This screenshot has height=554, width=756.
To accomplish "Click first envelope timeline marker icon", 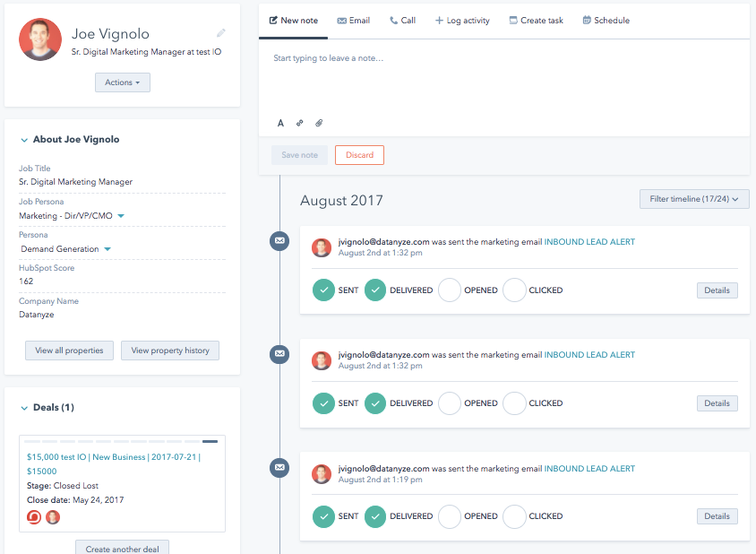I will (279, 241).
